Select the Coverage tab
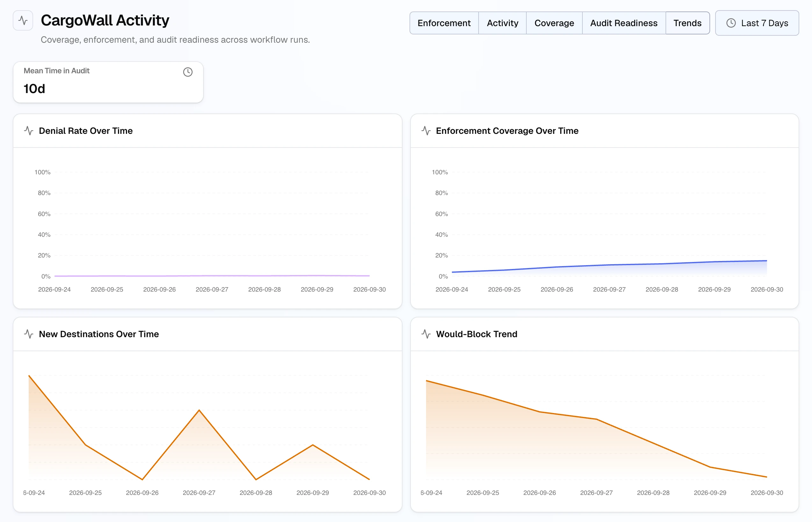Image resolution: width=812 pixels, height=522 pixels. click(554, 23)
